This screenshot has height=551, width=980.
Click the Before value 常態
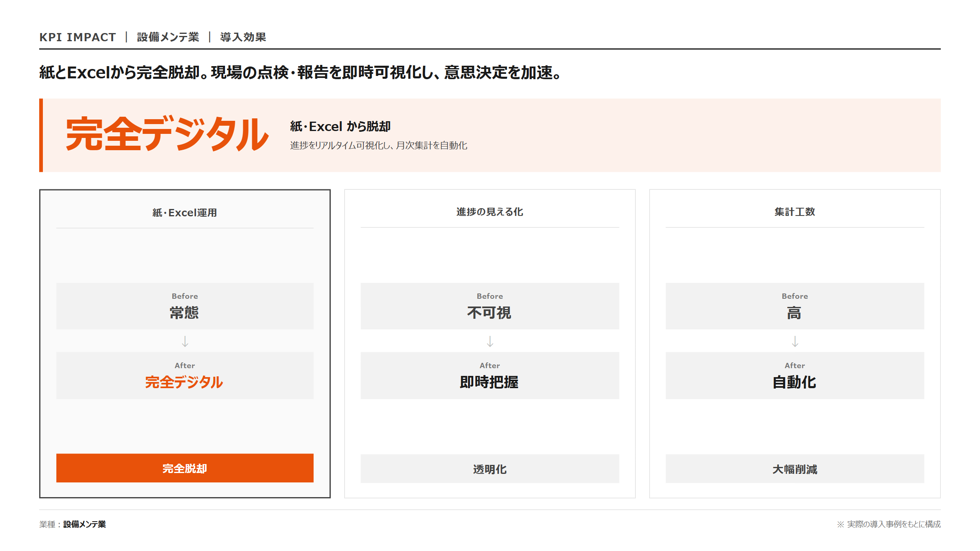point(184,313)
